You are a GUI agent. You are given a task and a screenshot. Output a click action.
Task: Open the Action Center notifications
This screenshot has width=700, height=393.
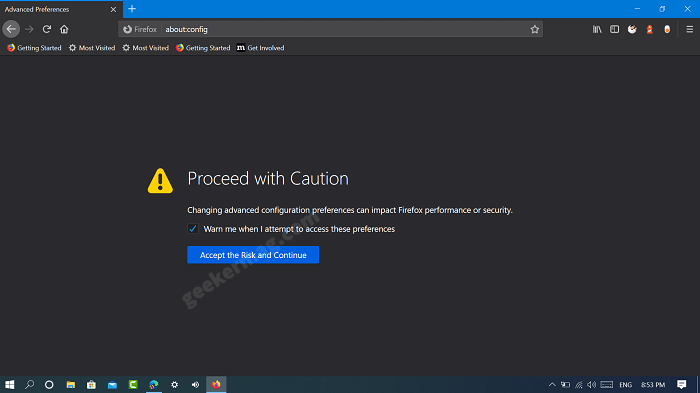point(681,385)
